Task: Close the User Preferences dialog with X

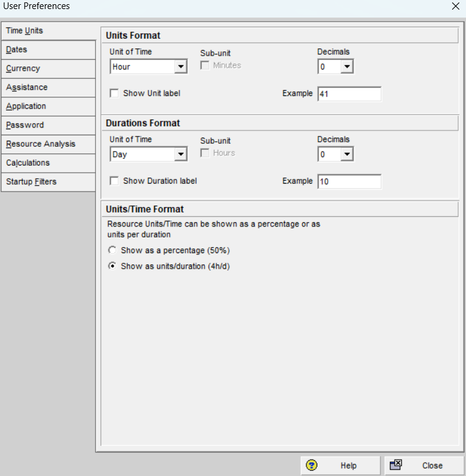Action: [455, 6]
